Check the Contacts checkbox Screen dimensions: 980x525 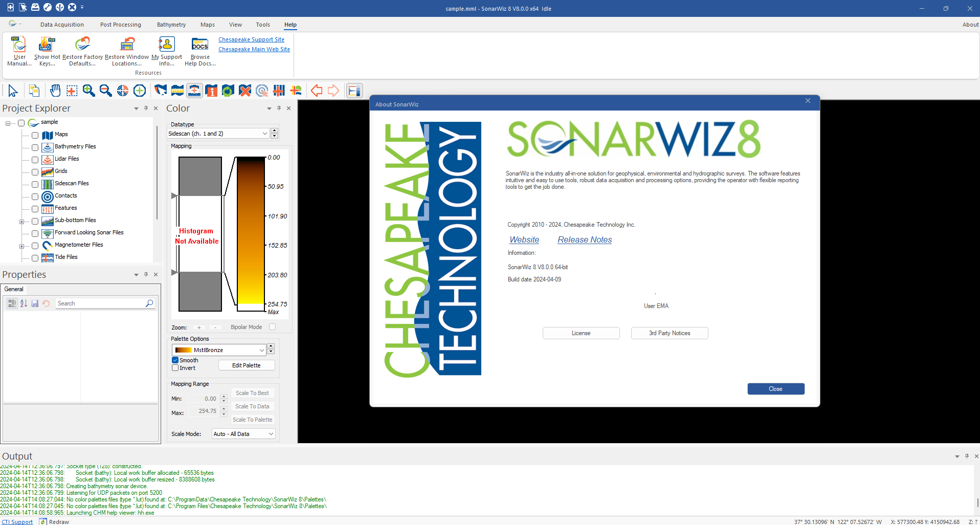35,196
